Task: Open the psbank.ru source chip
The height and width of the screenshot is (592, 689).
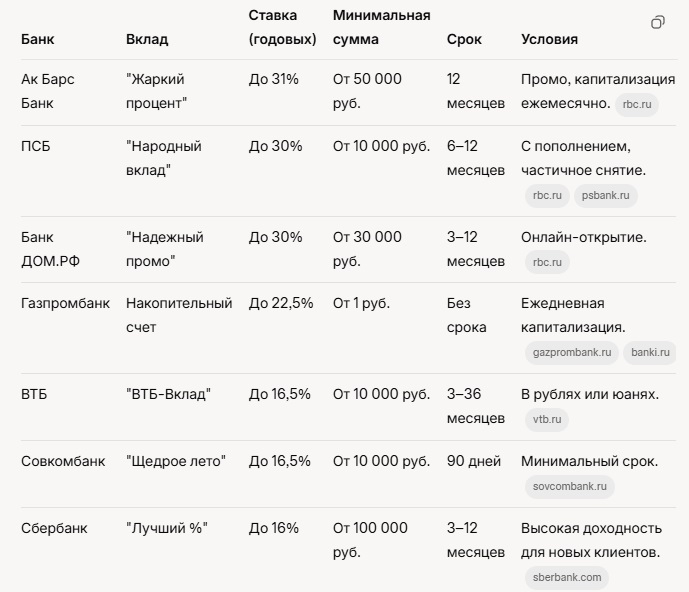Action: (606, 196)
